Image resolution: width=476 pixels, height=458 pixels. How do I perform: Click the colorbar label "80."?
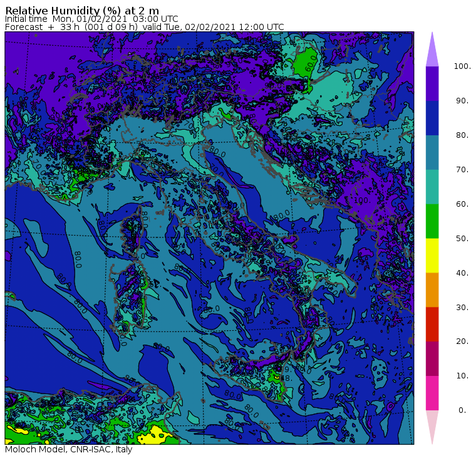point(462,135)
